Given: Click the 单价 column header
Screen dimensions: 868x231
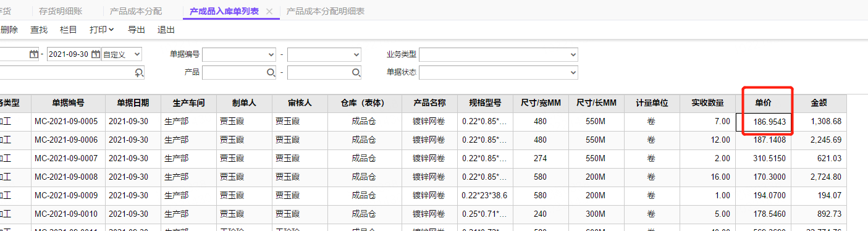Looking at the screenshot, I should point(763,103).
